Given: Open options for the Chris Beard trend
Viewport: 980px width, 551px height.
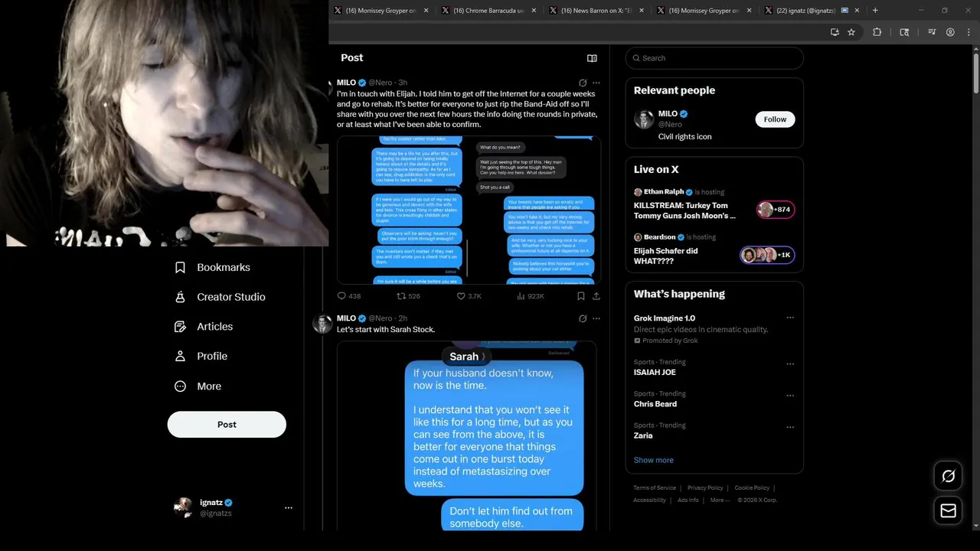Looking at the screenshot, I should [x=790, y=396].
